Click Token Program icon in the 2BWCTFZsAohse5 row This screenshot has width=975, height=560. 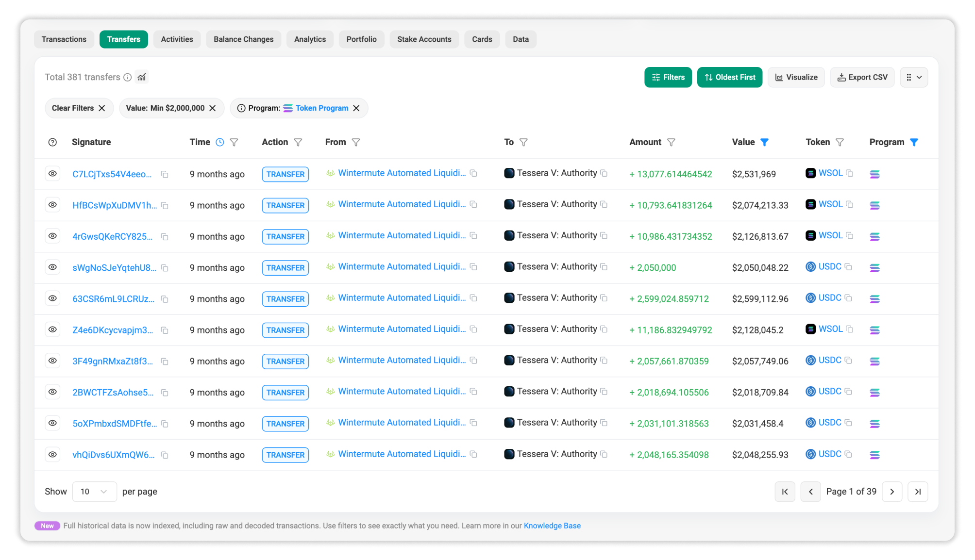874,393
